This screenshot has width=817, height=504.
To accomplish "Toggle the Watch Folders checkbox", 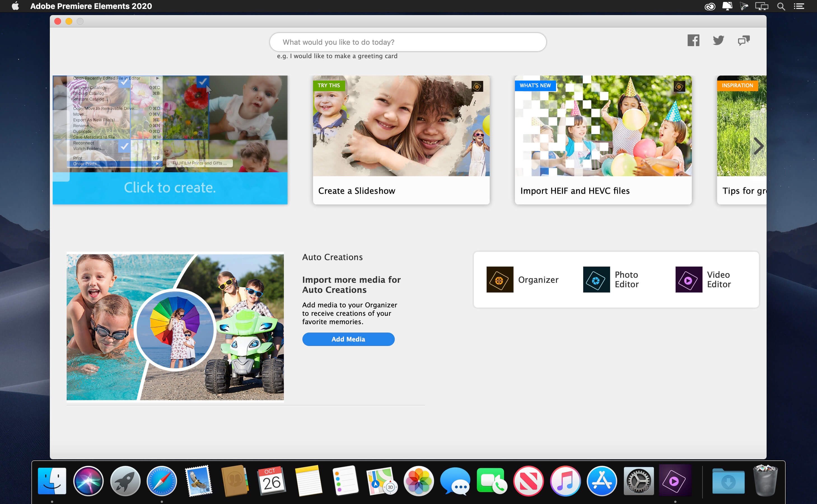I will pos(124,147).
